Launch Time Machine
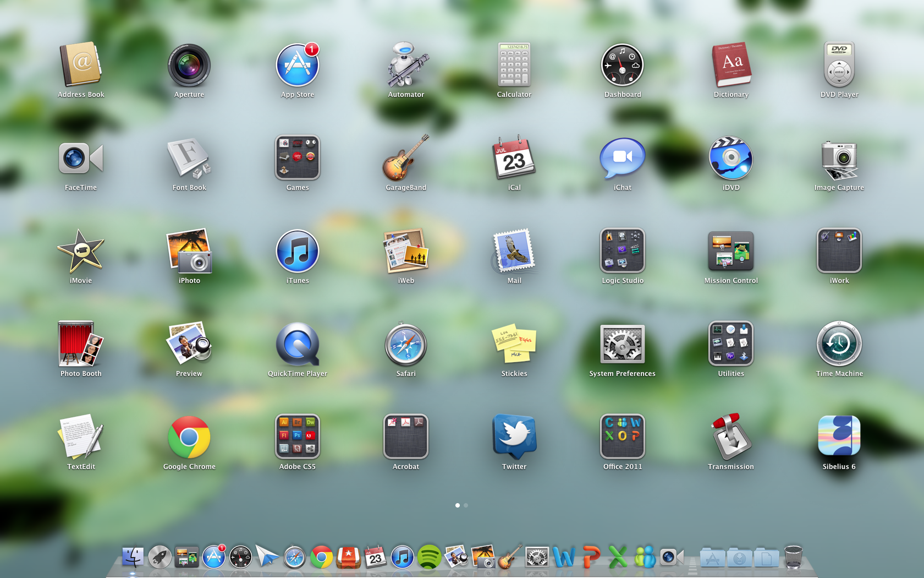 coord(839,344)
